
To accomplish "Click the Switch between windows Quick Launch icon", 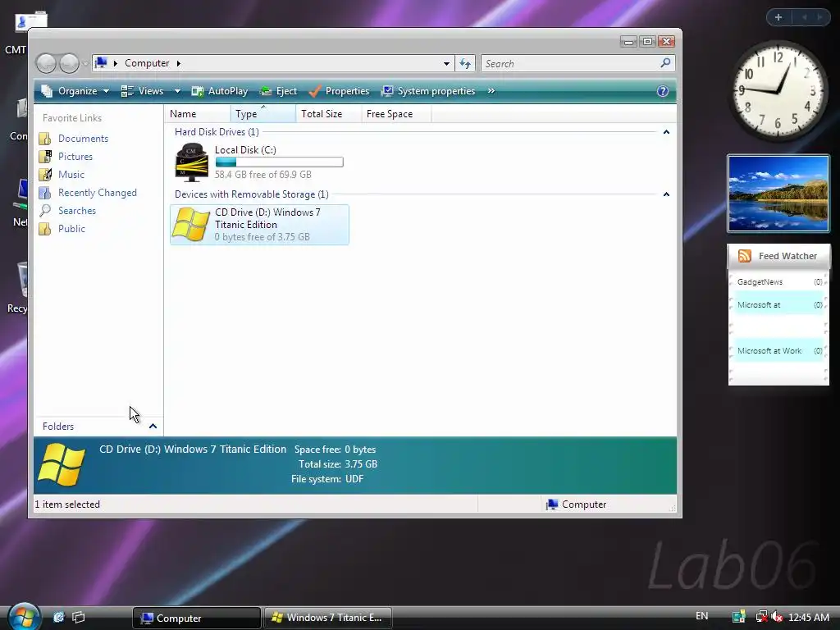I will tap(79, 617).
